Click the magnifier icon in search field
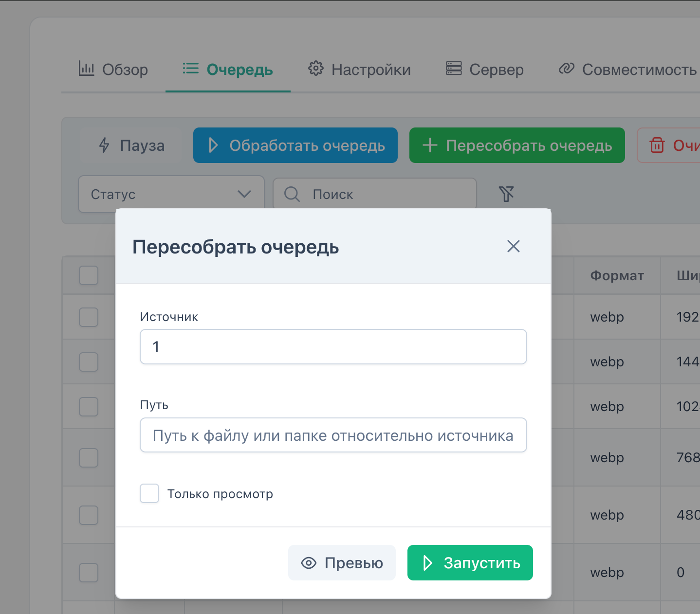This screenshot has height=614, width=700. [x=292, y=194]
